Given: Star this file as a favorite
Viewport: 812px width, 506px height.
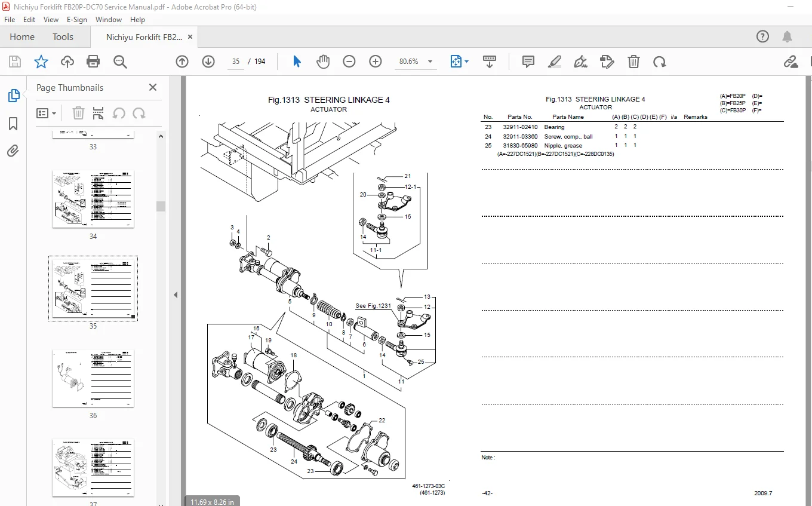Looking at the screenshot, I should 41,62.
